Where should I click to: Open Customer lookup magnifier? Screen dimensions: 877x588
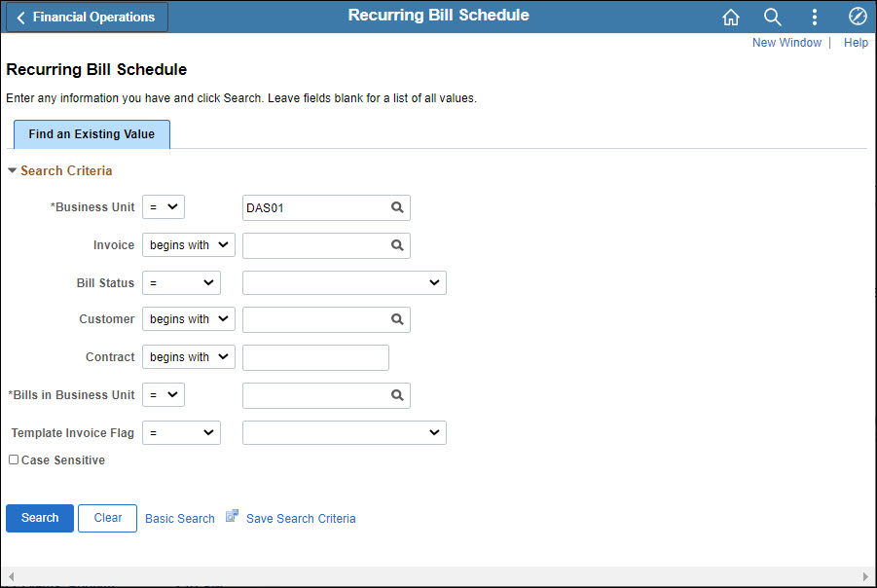[397, 319]
